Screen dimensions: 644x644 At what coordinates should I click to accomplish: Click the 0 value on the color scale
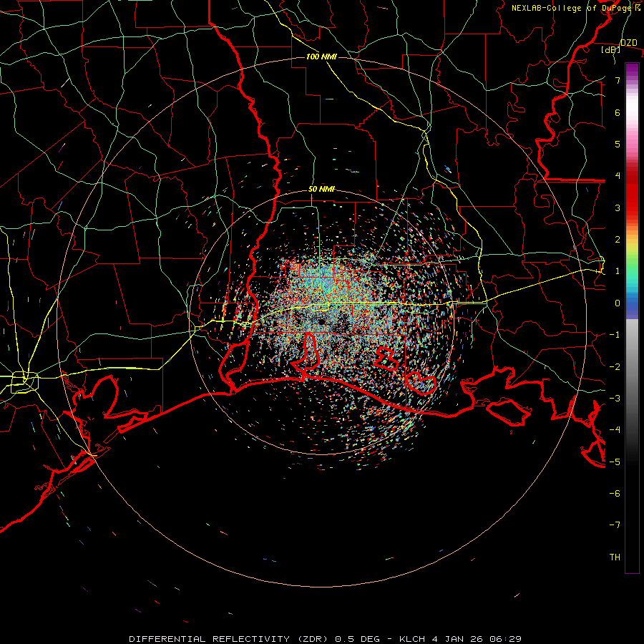[x=618, y=303]
